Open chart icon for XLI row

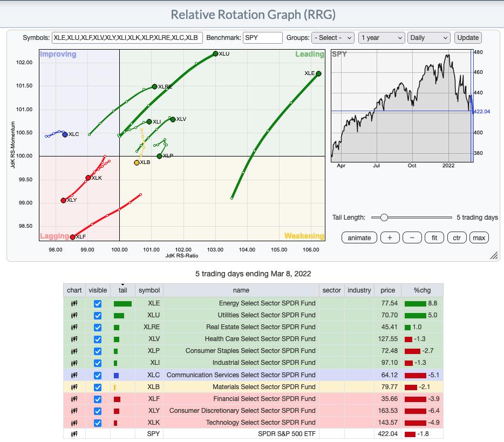pos(74,363)
